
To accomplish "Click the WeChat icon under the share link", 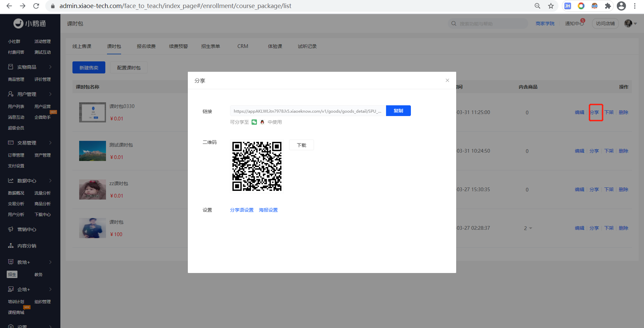I will tap(254, 122).
